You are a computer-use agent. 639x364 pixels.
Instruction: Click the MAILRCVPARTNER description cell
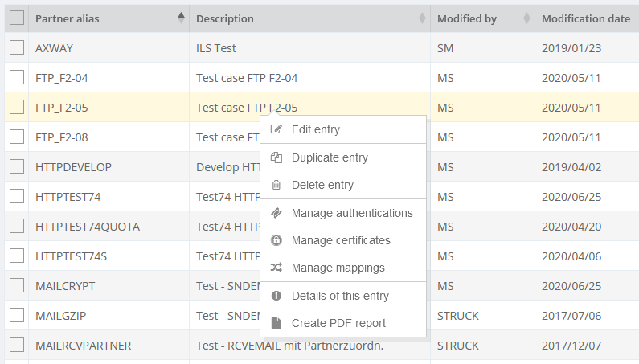[289, 346]
